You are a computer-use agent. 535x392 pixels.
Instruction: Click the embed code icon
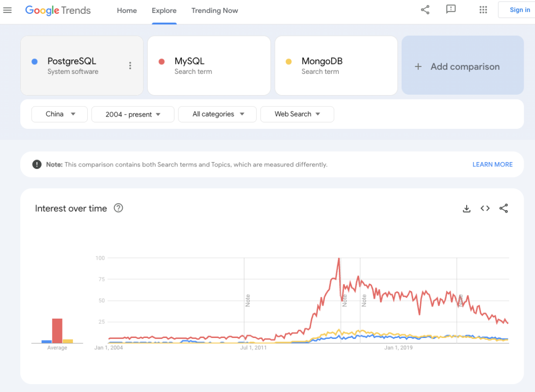(485, 209)
